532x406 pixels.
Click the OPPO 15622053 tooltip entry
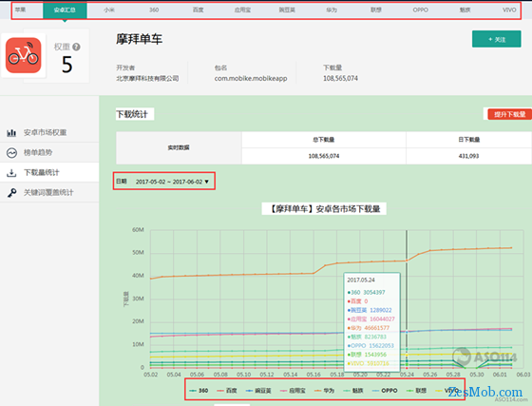point(370,345)
